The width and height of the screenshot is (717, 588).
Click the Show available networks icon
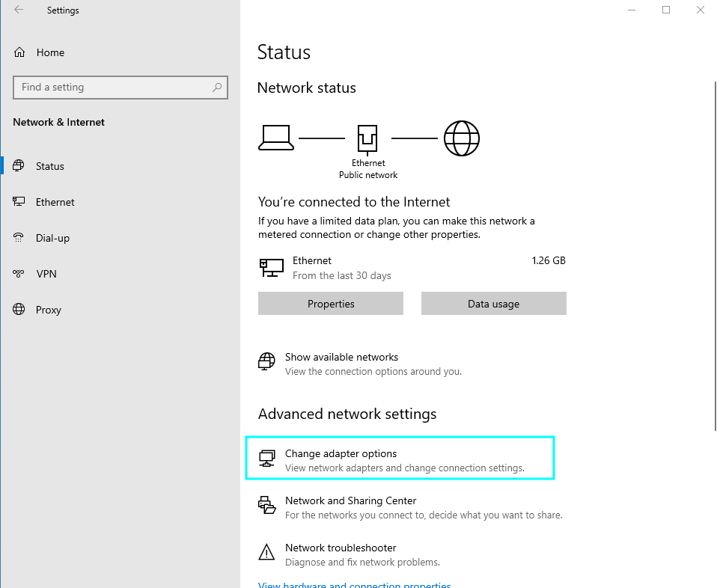pyautogui.click(x=266, y=361)
